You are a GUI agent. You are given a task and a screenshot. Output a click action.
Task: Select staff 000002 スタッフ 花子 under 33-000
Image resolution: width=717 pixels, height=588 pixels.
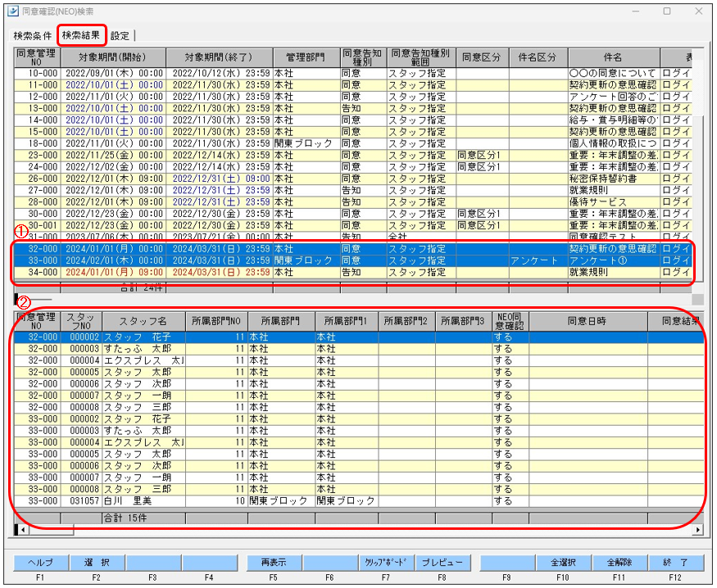tap(359, 419)
